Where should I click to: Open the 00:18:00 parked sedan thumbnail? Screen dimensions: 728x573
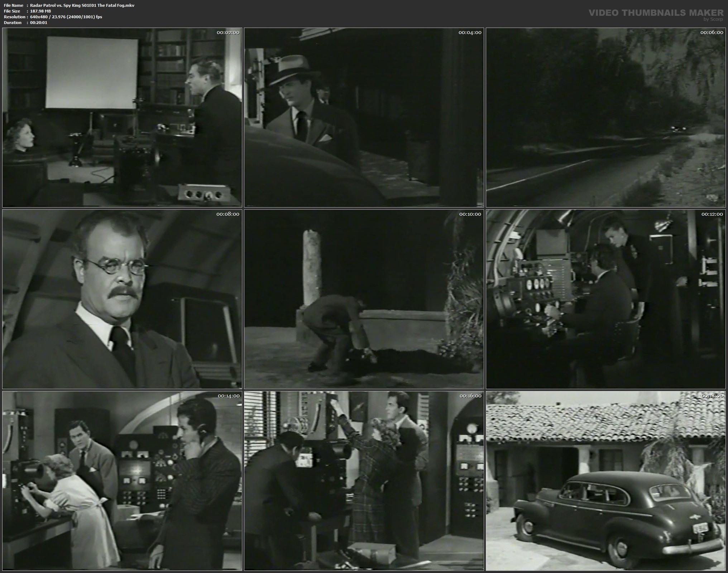[x=605, y=481]
